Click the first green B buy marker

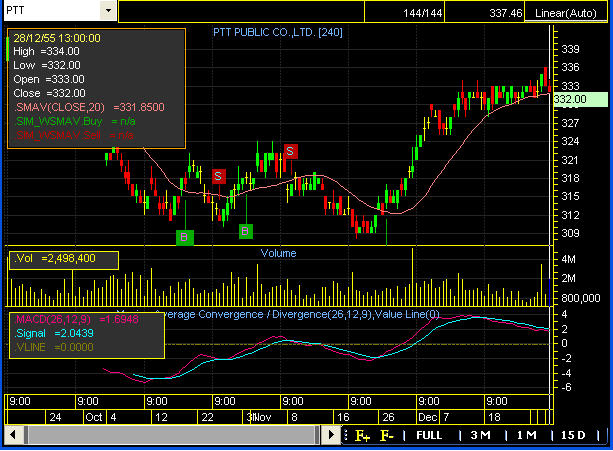[185, 237]
